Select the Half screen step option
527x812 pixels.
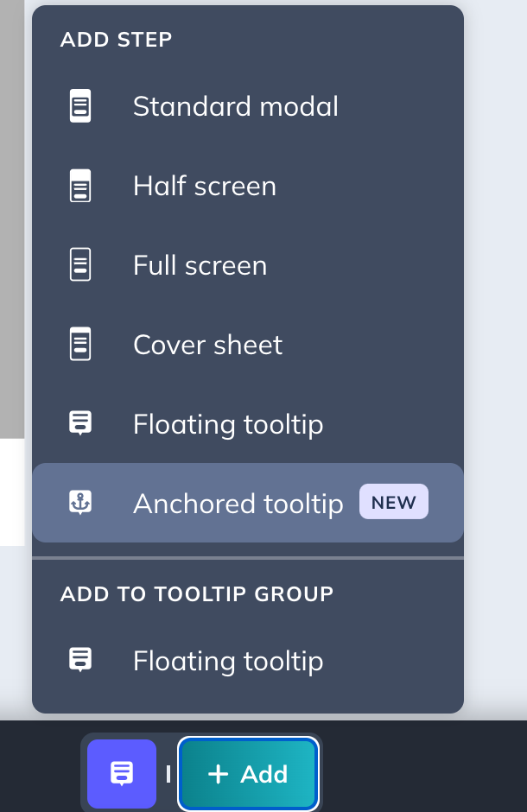pos(205,187)
